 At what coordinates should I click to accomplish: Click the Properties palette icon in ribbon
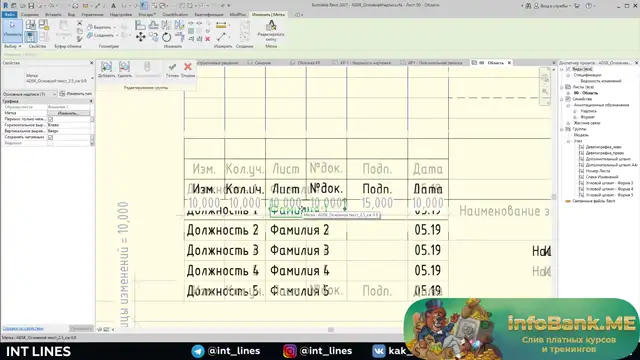click(31, 37)
